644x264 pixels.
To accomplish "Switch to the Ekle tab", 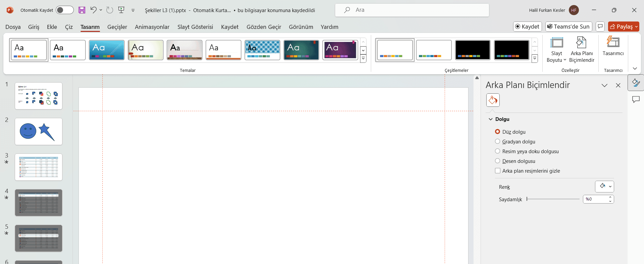I will point(52,27).
